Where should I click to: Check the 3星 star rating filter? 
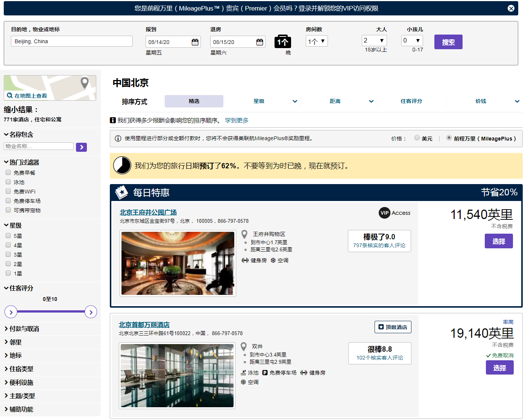(8, 254)
